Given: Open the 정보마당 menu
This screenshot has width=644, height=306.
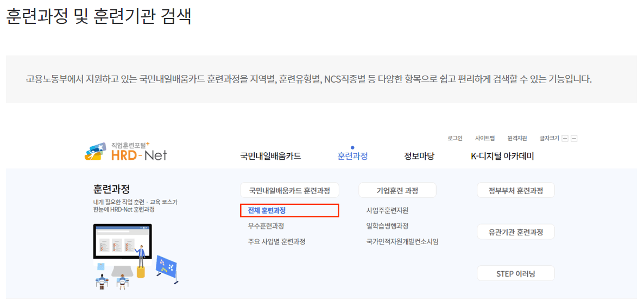Looking at the screenshot, I should (419, 157).
